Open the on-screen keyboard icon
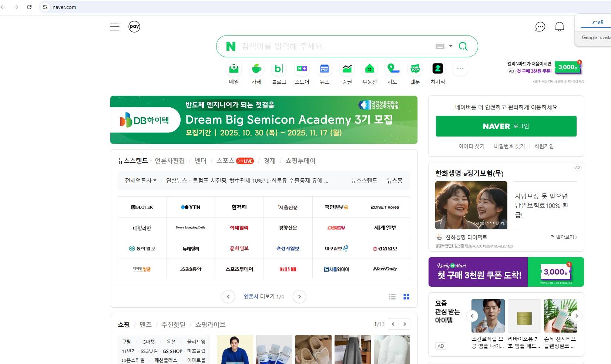This screenshot has height=364, width=611. coord(440,46)
